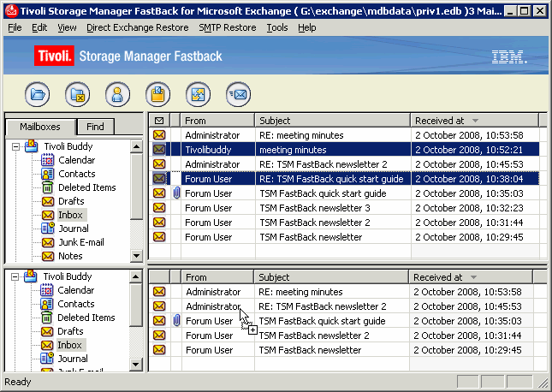552x392 pixels.
Task: Sort upper list by Received at column
Action: (474, 121)
